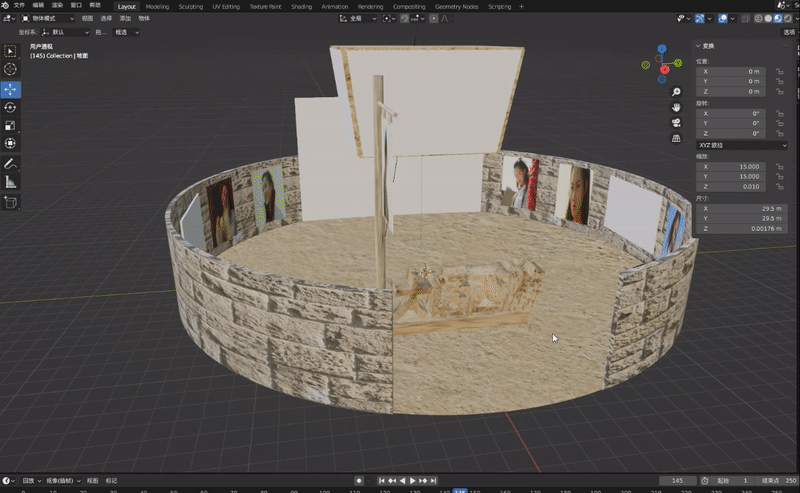The width and height of the screenshot is (800, 493).
Task: Switch to the UV Editing workspace tab
Action: tap(226, 7)
